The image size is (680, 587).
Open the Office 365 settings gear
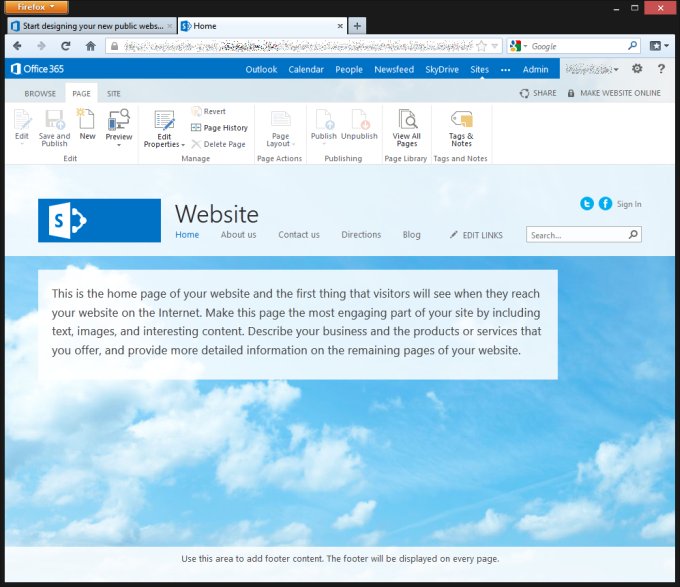[x=637, y=68]
